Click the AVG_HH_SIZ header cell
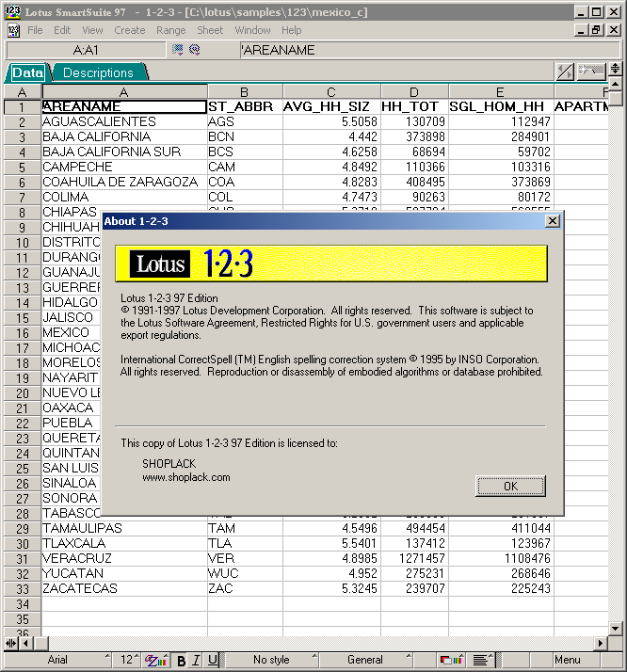Screen dimensions: 627x672 (x=331, y=106)
